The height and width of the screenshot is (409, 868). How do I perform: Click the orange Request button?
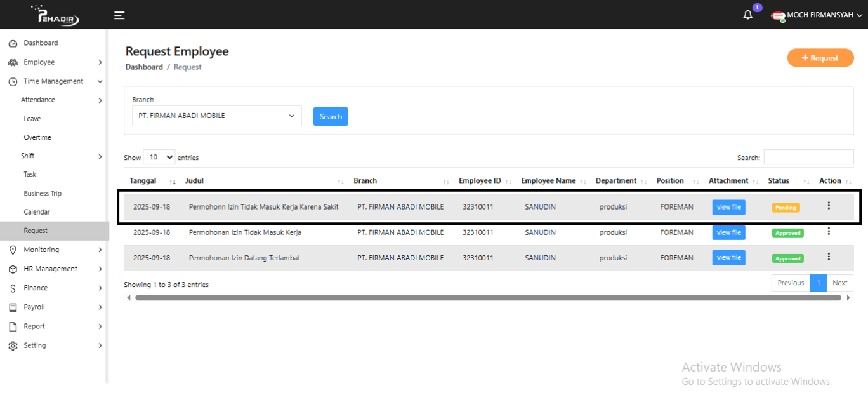820,58
